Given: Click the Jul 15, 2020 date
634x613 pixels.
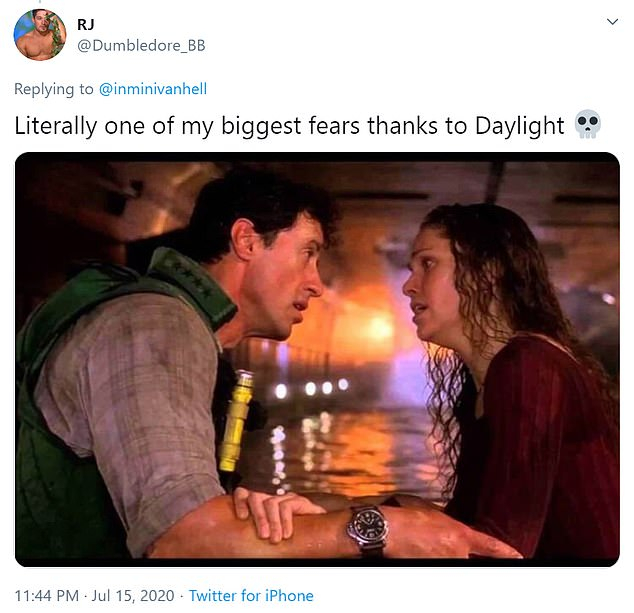Looking at the screenshot, I should pyautogui.click(x=133, y=596).
